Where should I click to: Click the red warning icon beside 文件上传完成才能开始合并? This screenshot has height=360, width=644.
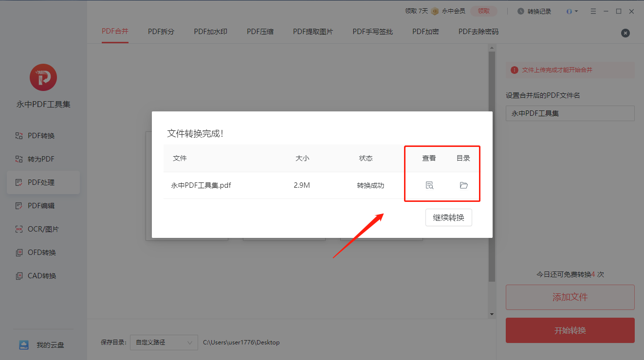coord(514,70)
